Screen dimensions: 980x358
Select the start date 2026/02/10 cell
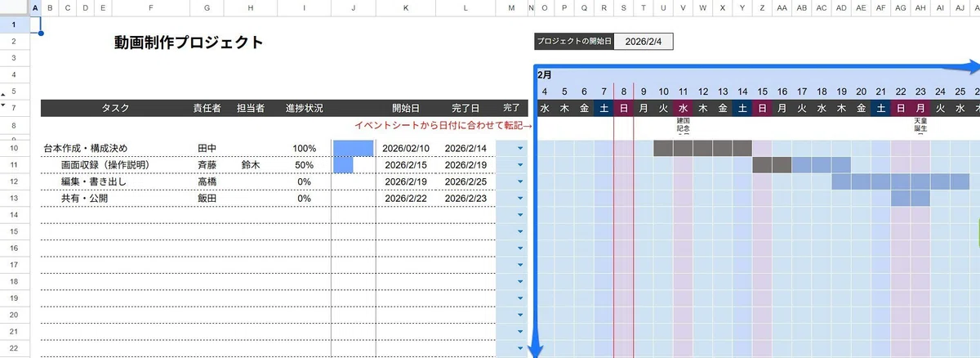[406, 149]
